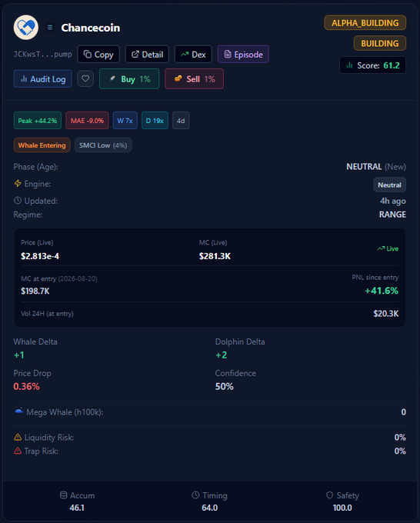Open the Detail view
This screenshot has width=420, height=523.
pyautogui.click(x=147, y=55)
